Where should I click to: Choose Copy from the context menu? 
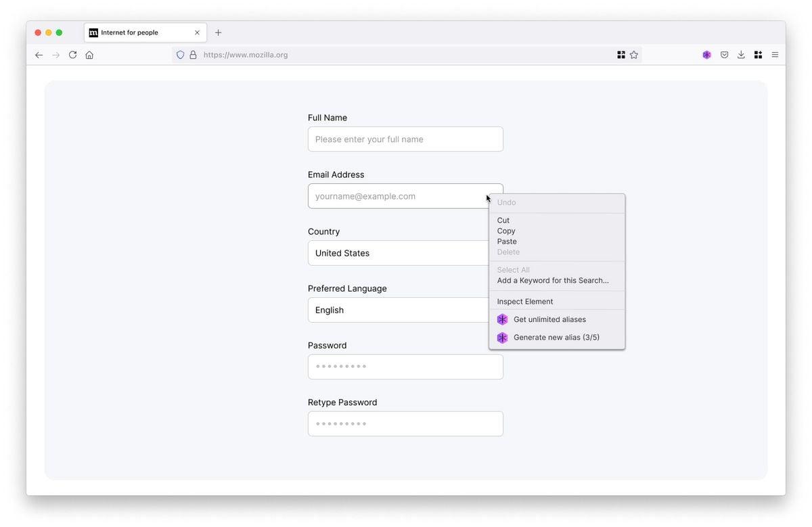[506, 231]
